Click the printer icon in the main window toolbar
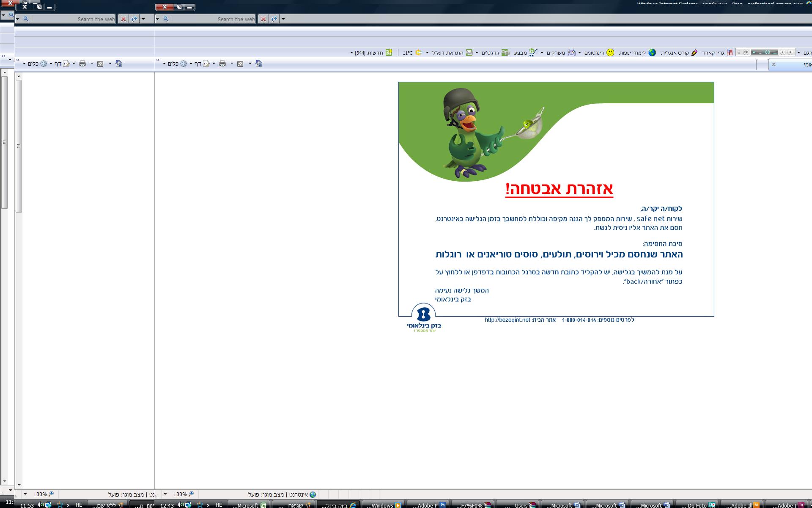Image resolution: width=812 pixels, height=508 pixels. tap(222, 63)
